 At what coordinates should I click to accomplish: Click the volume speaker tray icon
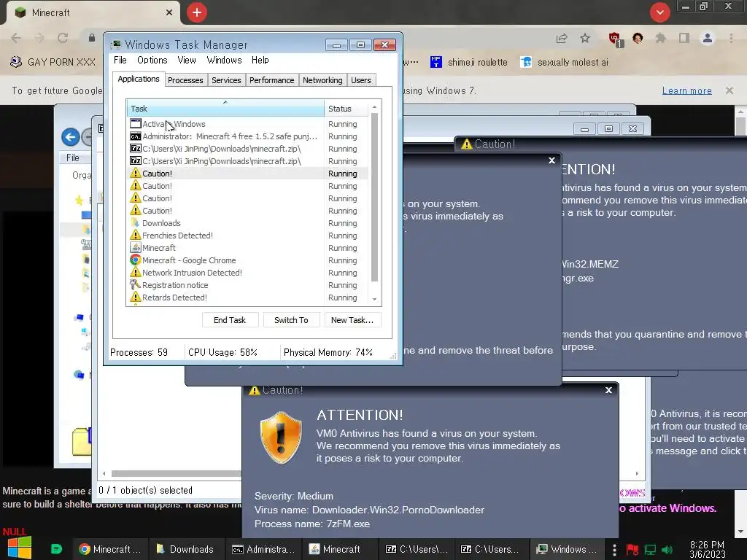[x=667, y=550]
